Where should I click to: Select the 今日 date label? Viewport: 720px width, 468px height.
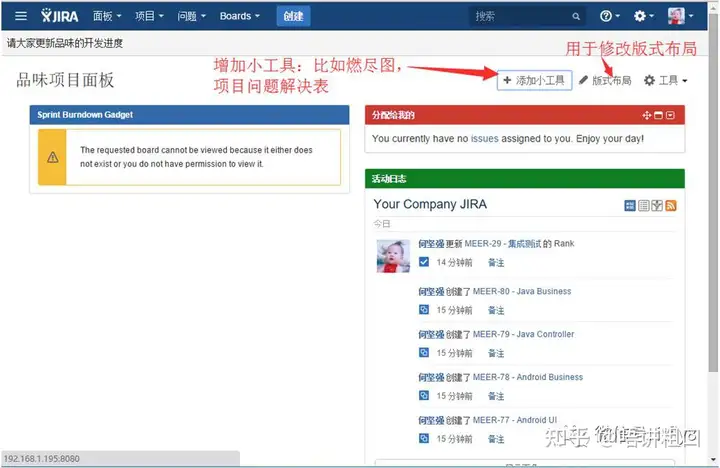(x=382, y=224)
